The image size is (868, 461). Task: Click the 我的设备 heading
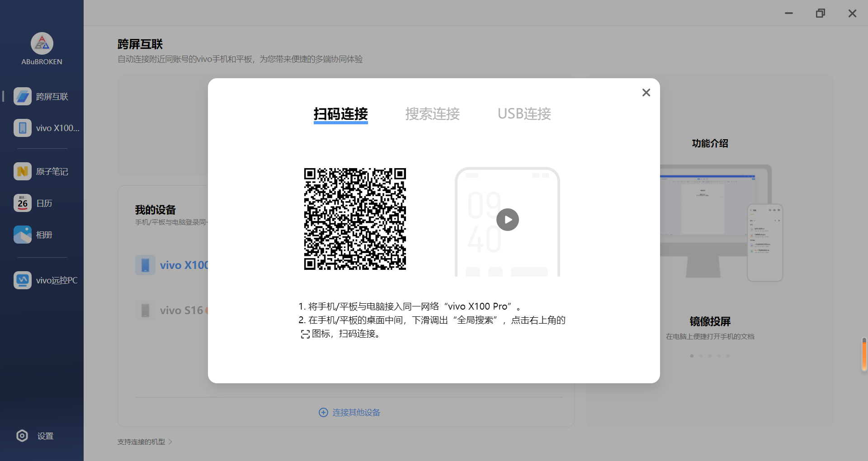[x=155, y=210]
